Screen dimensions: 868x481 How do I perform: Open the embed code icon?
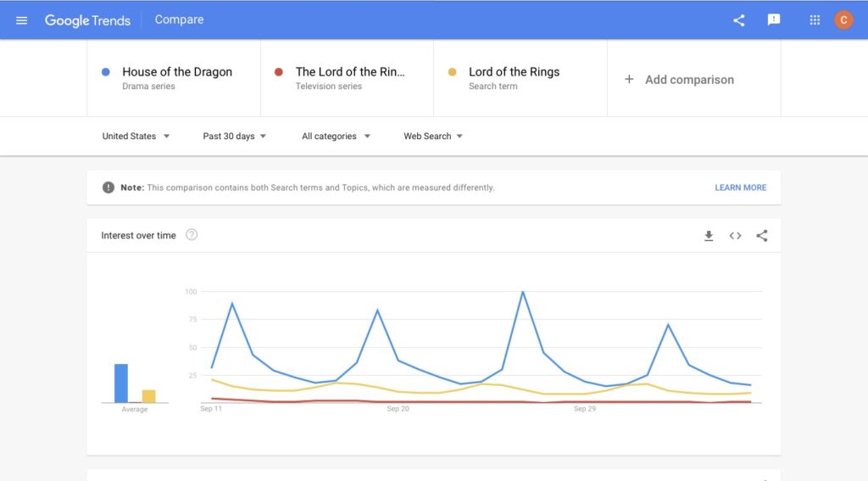[735, 236]
